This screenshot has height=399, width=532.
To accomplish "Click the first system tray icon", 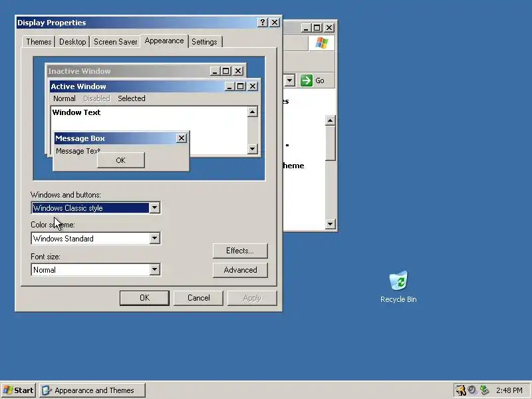I will (x=460, y=390).
